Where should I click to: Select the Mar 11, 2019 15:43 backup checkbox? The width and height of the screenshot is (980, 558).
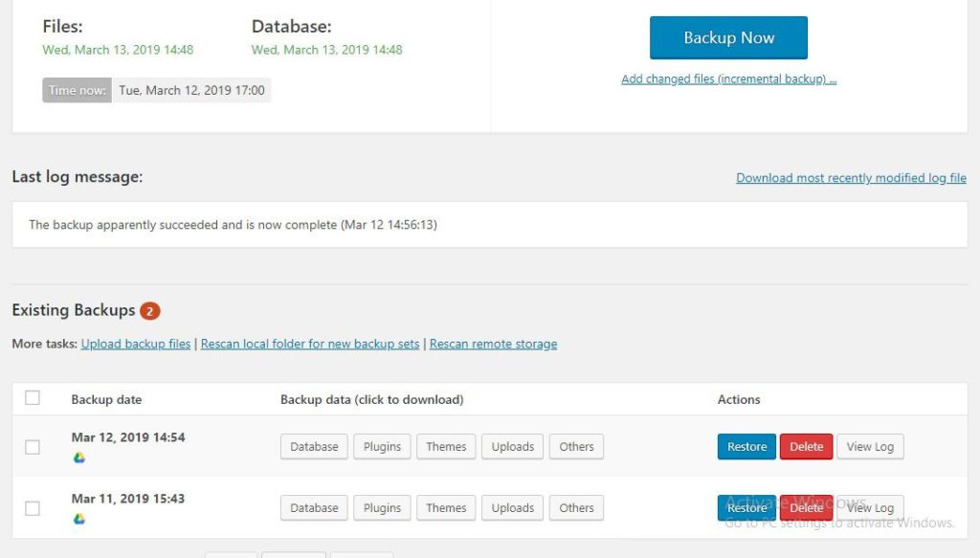click(x=33, y=508)
